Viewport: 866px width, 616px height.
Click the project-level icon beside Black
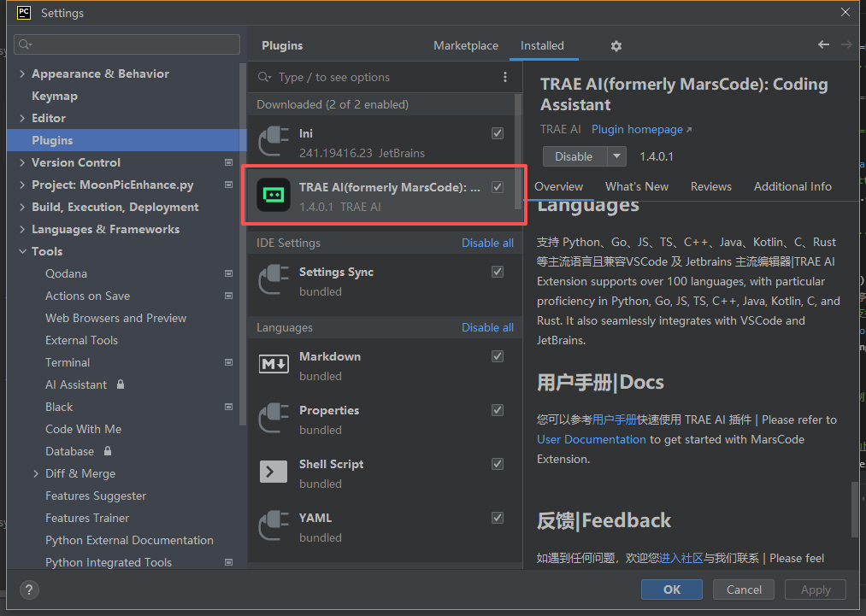[x=228, y=407]
